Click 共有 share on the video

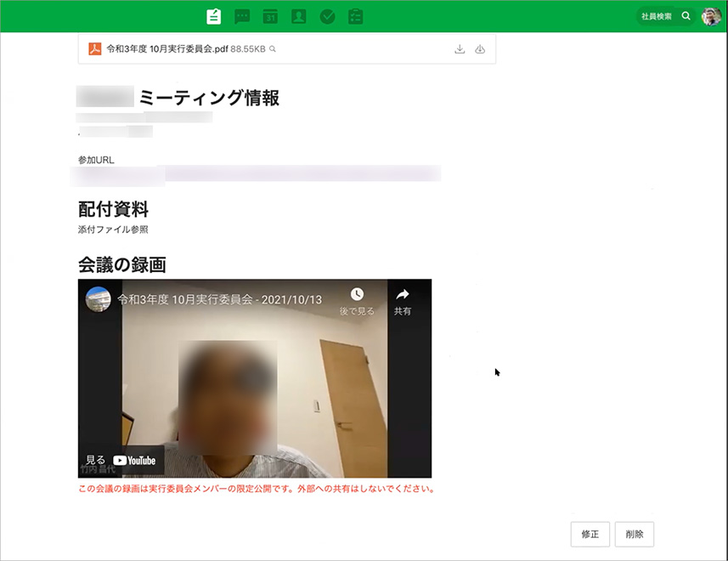pos(403,301)
